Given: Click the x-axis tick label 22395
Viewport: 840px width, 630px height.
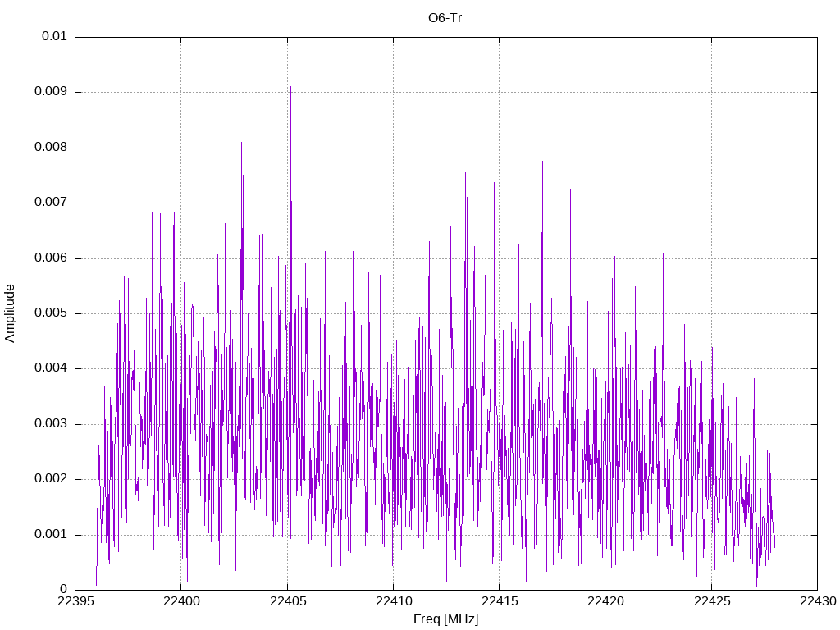Looking at the screenshot, I should [x=75, y=601].
